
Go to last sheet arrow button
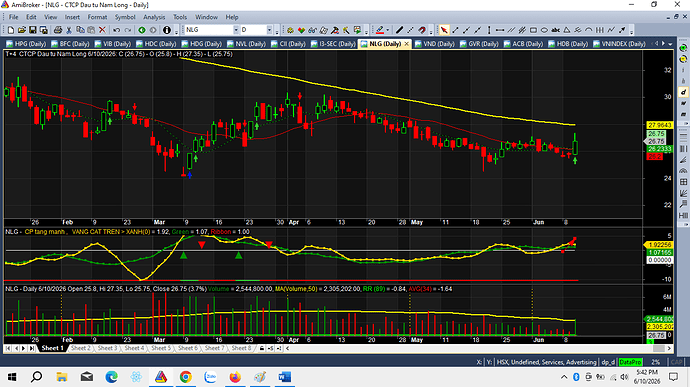[x=31, y=348]
